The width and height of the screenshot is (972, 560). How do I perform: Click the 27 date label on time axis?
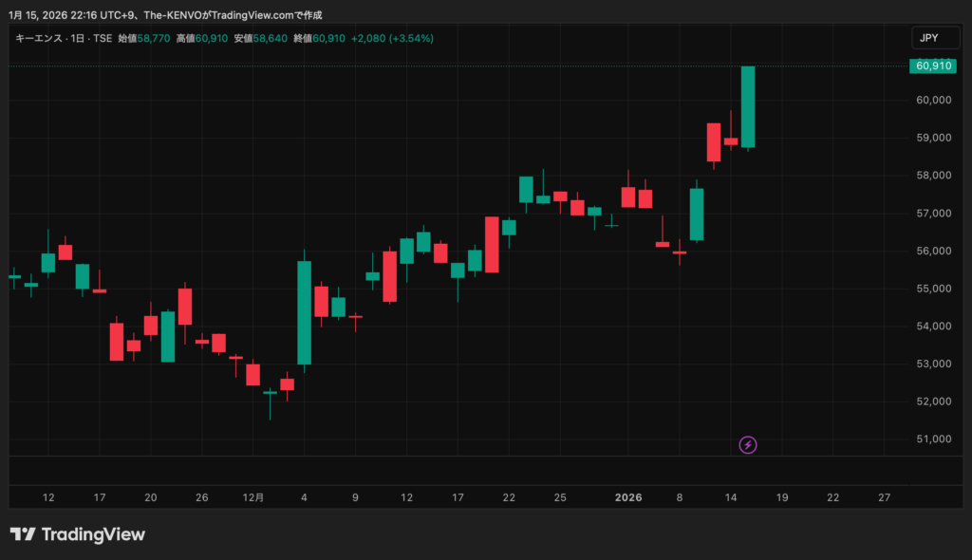point(884,497)
